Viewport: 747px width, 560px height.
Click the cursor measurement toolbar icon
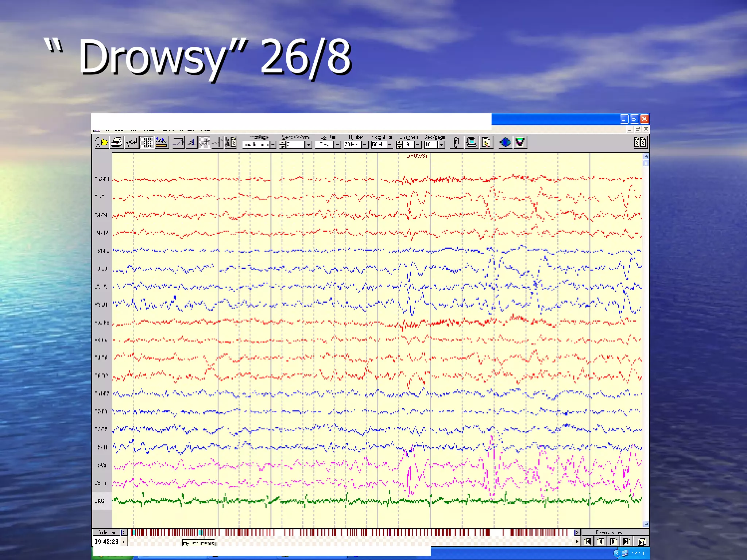point(191,142)
